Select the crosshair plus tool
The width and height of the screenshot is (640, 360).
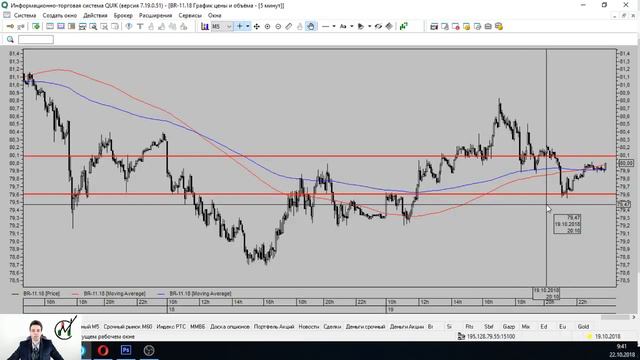(x=240, y=27)
